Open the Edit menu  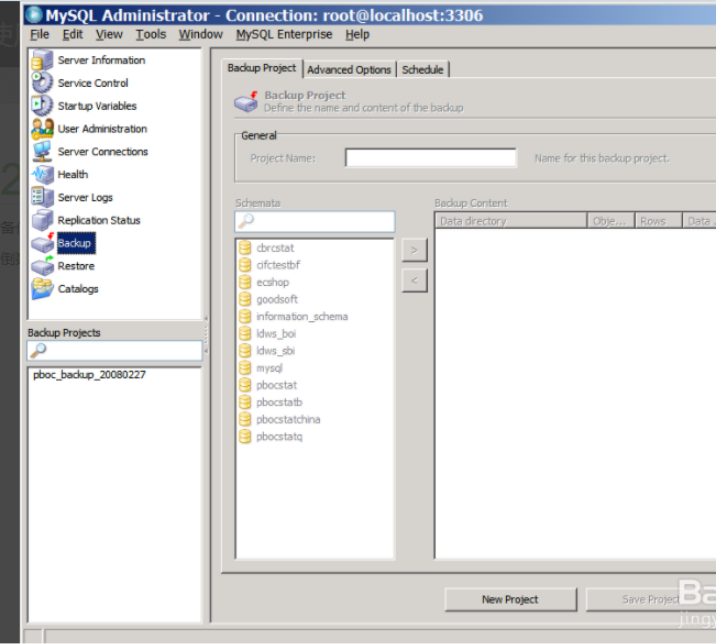tap(73, 34)
